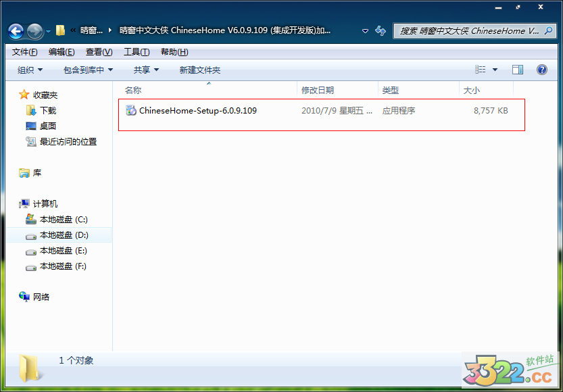Click the folder icon in address bar
563x392 pixels.
[60, 30]
